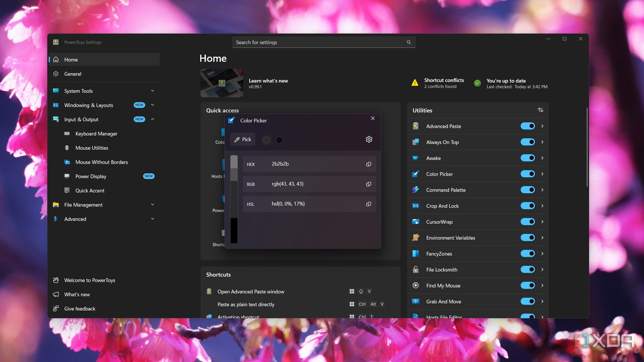This screenshot has width=644, height=362.
Task: Click the File Locksmith padlock icon
Action: tap(416, 270)
